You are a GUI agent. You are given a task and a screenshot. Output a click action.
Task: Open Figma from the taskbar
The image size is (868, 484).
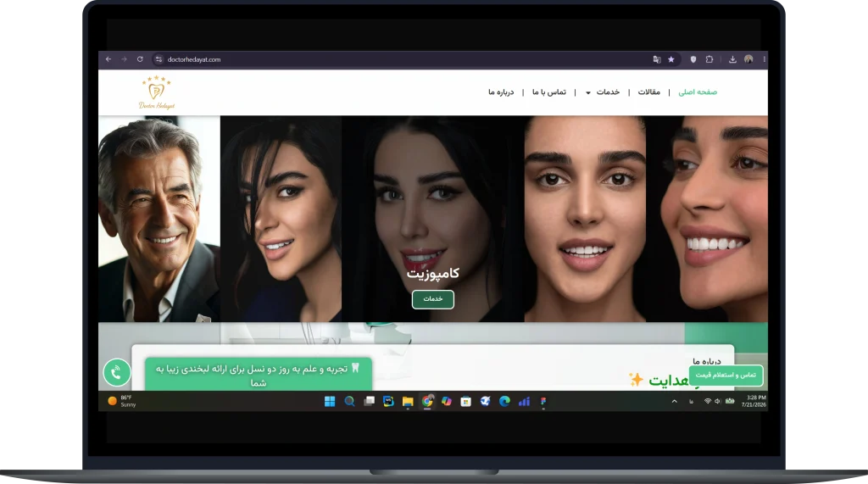pyautogui.click(x=543, y=402)
